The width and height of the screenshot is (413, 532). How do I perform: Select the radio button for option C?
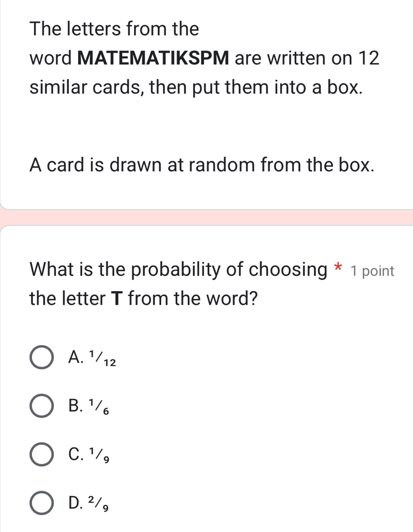[41, 455]
